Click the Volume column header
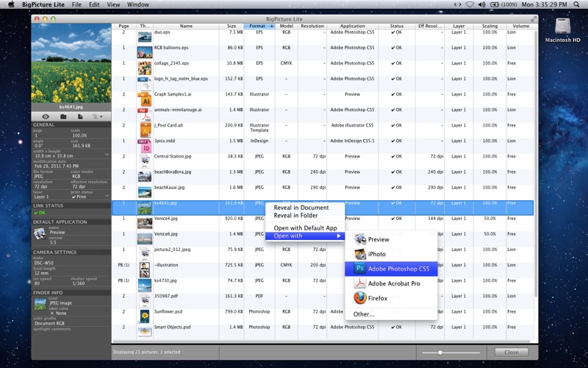The image size is (588, 368). [521, 26]
